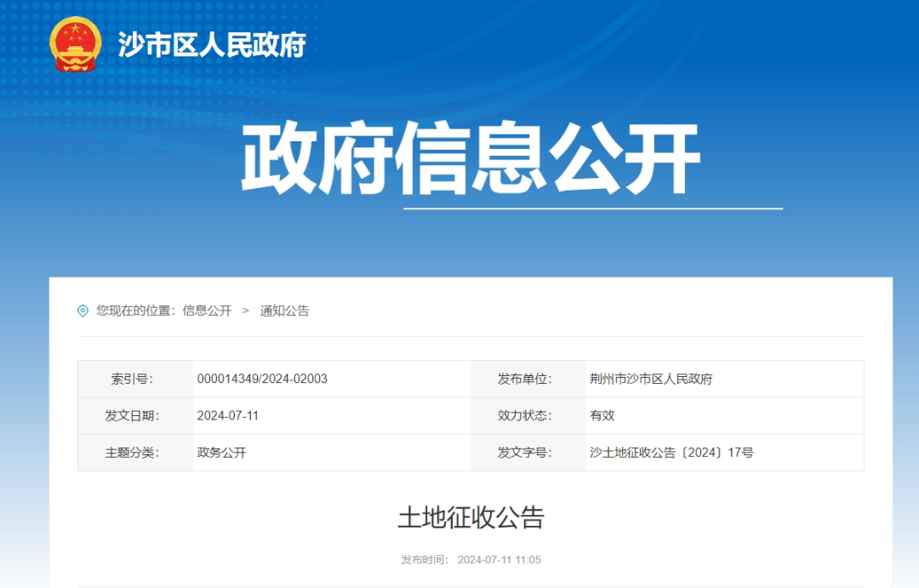Select publisher 荆州市沙市区人民政府
The image size is (919, 588).
pyautogui.click(x=651, y=380)
